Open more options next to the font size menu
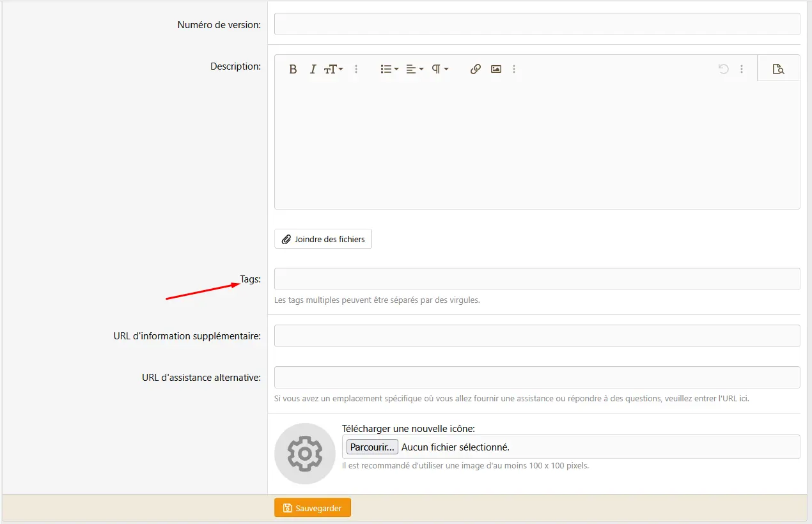The image size is (812, 524). coord(356,69)
